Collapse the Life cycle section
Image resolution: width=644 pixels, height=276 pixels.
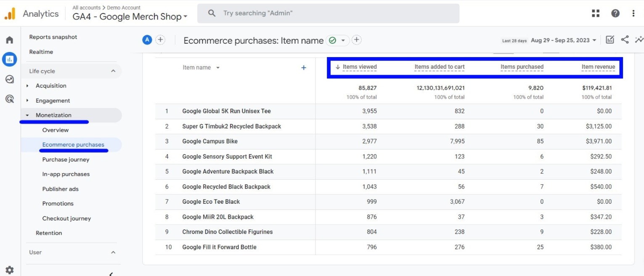[x=113, y=71]
